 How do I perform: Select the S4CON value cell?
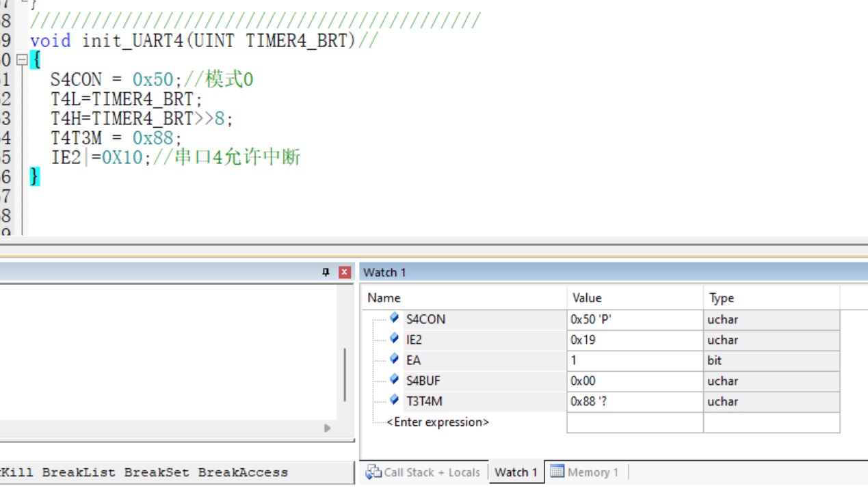coord(634,319)
